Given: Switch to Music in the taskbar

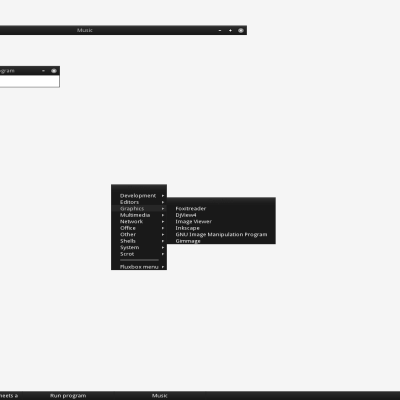Looking at the screenshot, I should pos(160,396).
